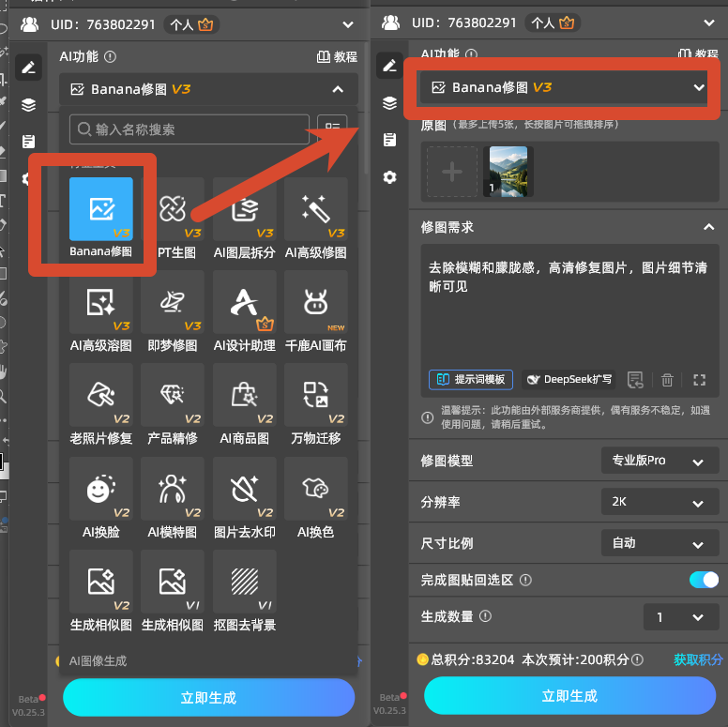Click 个人 membership badge in left panel
This screenshot has width=728, height=727.
coord(191,24)
